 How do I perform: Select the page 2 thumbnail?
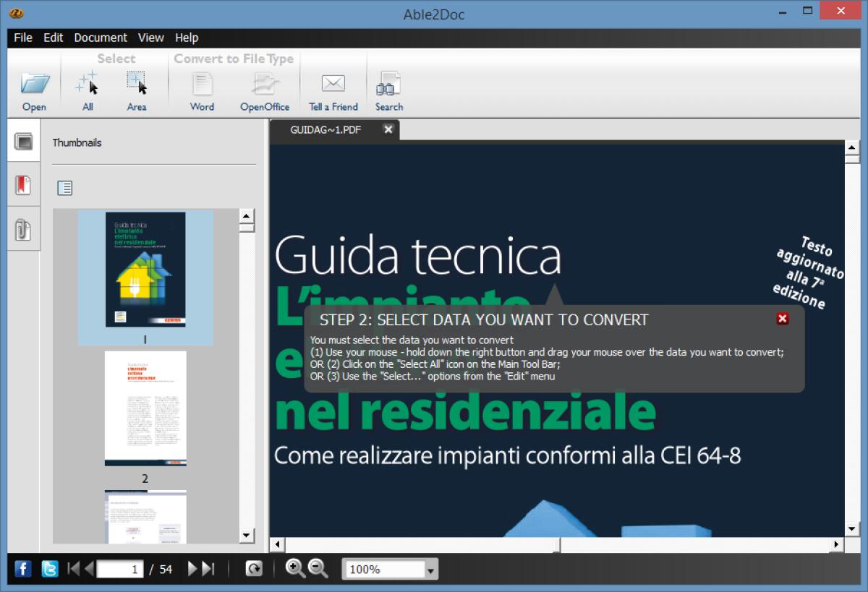click(145, 407)
